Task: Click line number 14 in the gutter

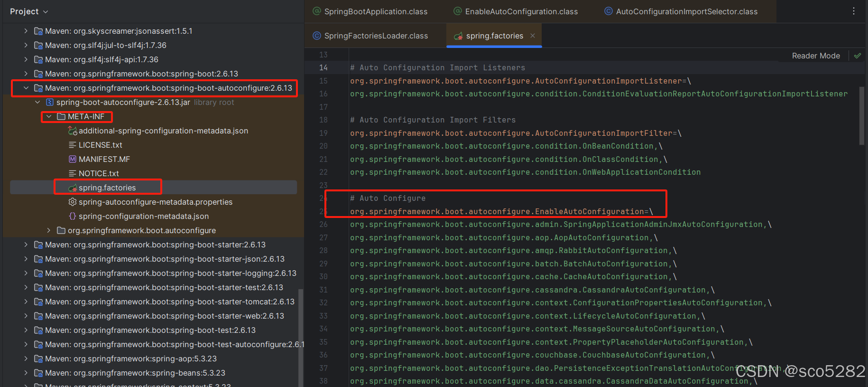Action: [x=323, y=67]
